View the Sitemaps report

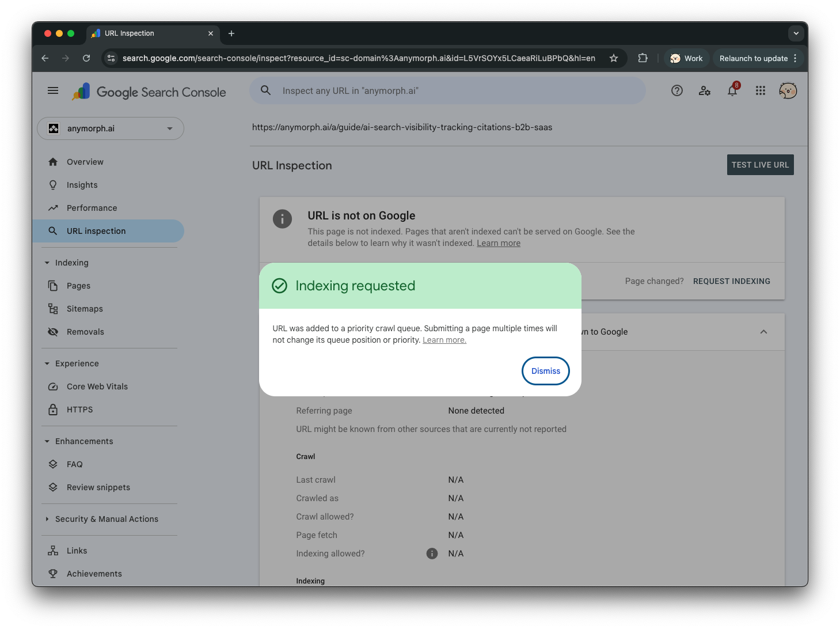[x=84, y=308]
